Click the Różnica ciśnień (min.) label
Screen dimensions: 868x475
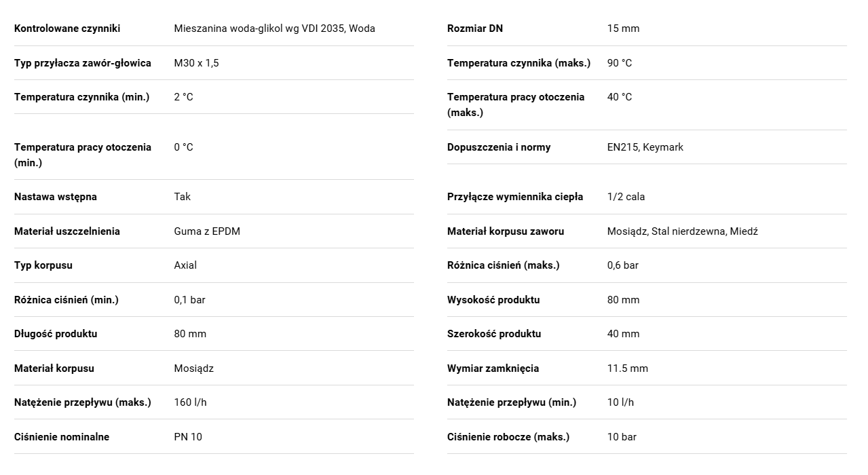tap(67, 300)
